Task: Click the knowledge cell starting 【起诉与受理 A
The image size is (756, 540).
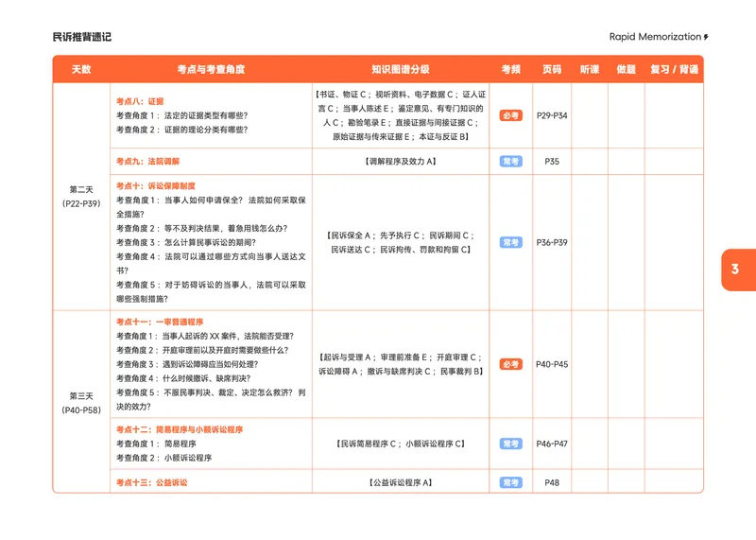Action: coord(400,364)
